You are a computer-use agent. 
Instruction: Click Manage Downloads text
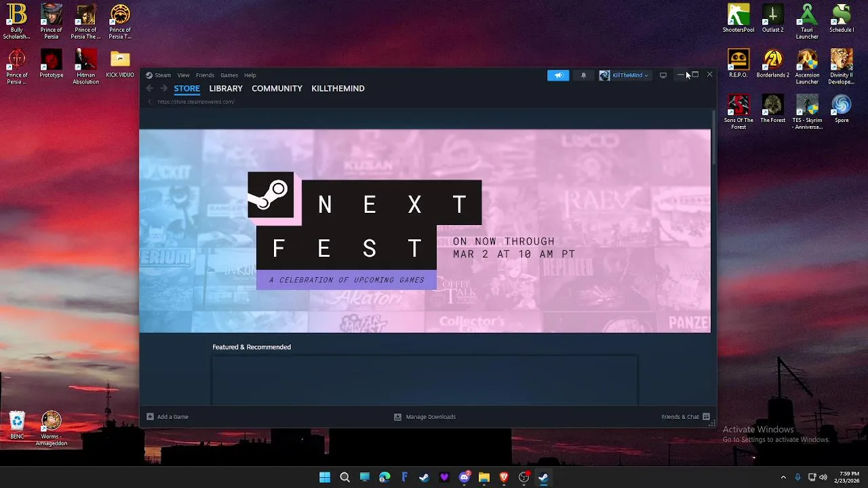tap(431, 417)
